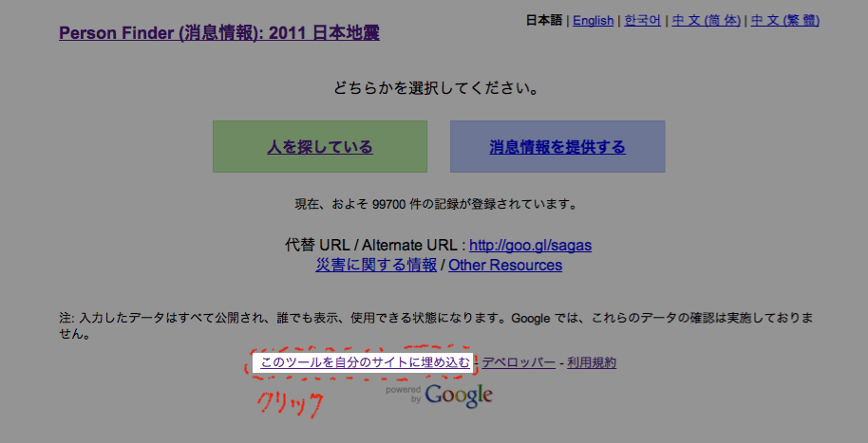The height and width of the screenshot is (443, 868).
Task: Open the Other Resources link
Action: [x=505, y=266]
